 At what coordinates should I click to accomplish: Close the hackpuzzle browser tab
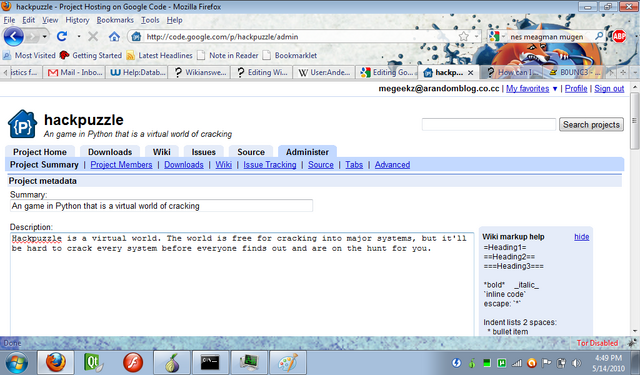[471, 73]
